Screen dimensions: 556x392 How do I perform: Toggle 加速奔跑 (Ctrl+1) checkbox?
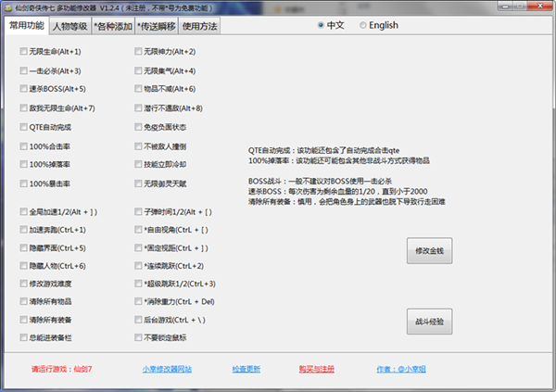[23, 229]
